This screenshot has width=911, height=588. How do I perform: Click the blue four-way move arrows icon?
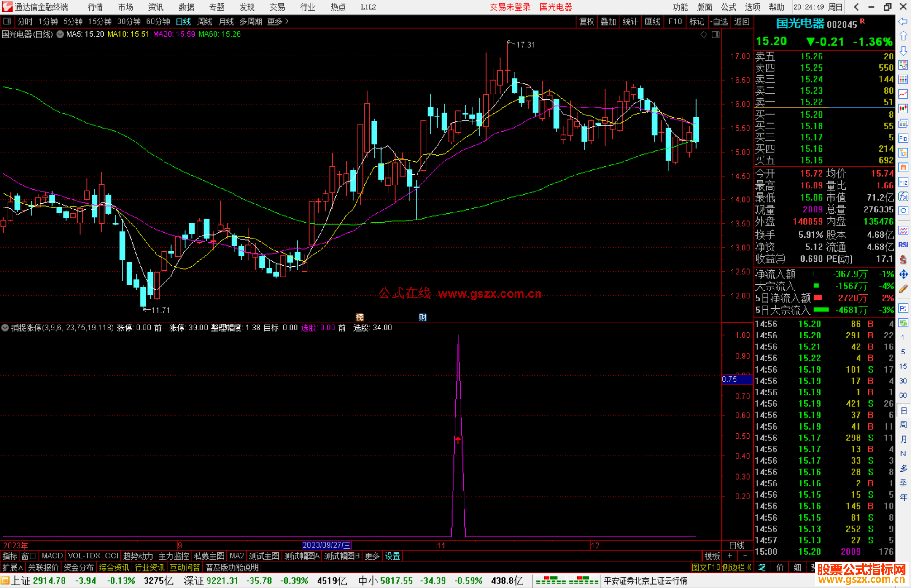click(x=903, y=274)
